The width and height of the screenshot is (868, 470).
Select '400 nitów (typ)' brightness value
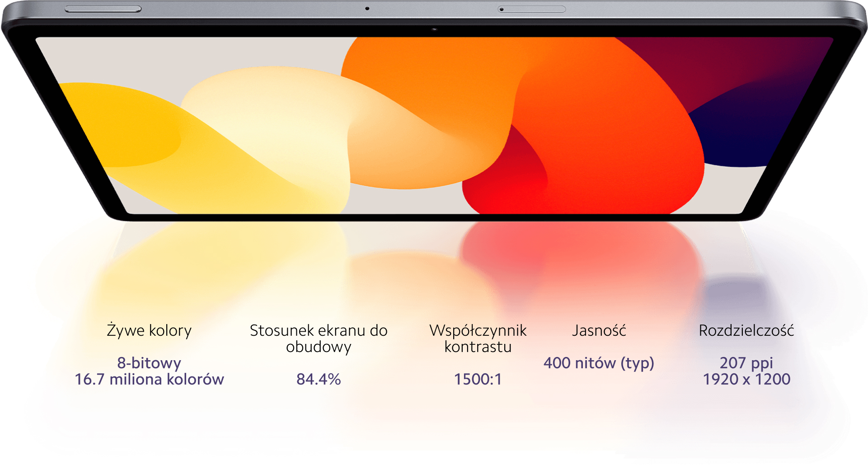[x=599, y=363]
